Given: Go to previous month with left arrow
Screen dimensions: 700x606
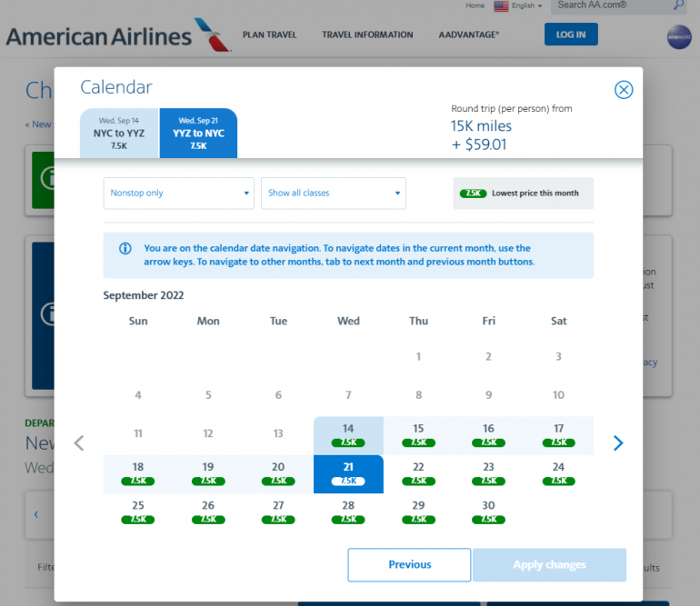Looking at the screenshot, I should (x=79, y=443).
